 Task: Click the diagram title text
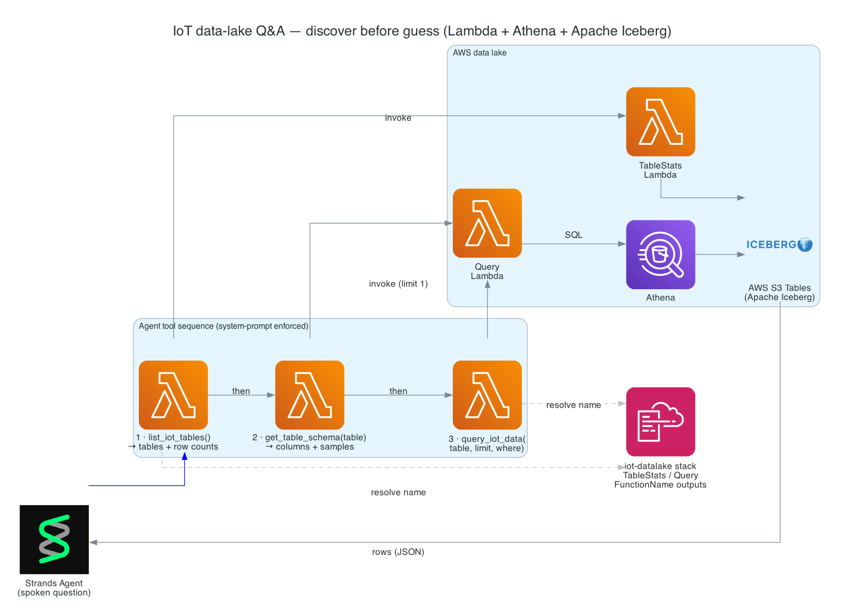(x=422, y=31)
